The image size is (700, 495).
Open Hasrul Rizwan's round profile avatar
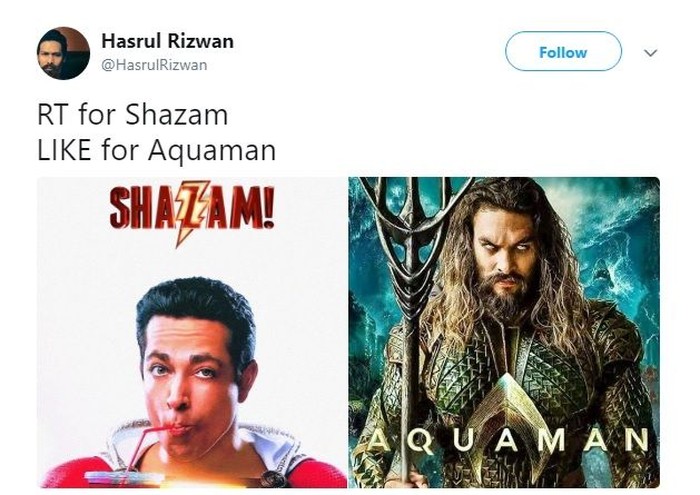pos(63,53)
